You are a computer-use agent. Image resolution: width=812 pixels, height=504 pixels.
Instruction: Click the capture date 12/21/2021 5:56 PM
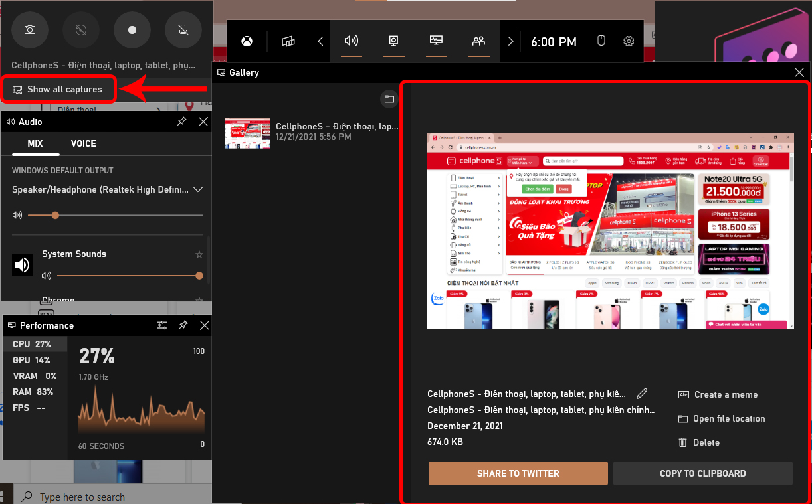click(x=314, y=137)
